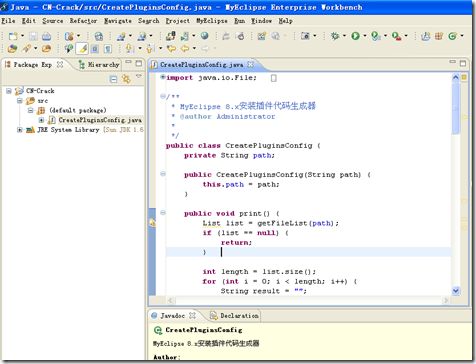This screenshot has width=476, height=364.
Task: Click the Back navigation yellow arrow
Action: click(x=184, y=49)
